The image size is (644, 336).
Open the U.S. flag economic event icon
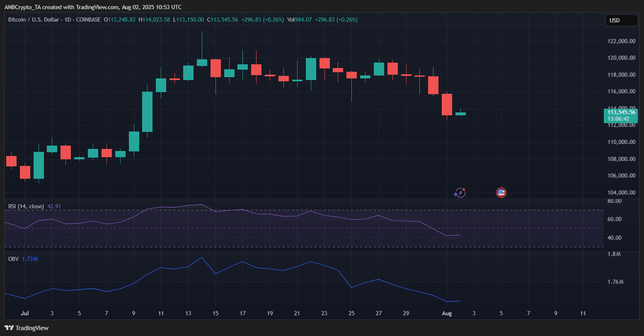[x=501, y=192]
